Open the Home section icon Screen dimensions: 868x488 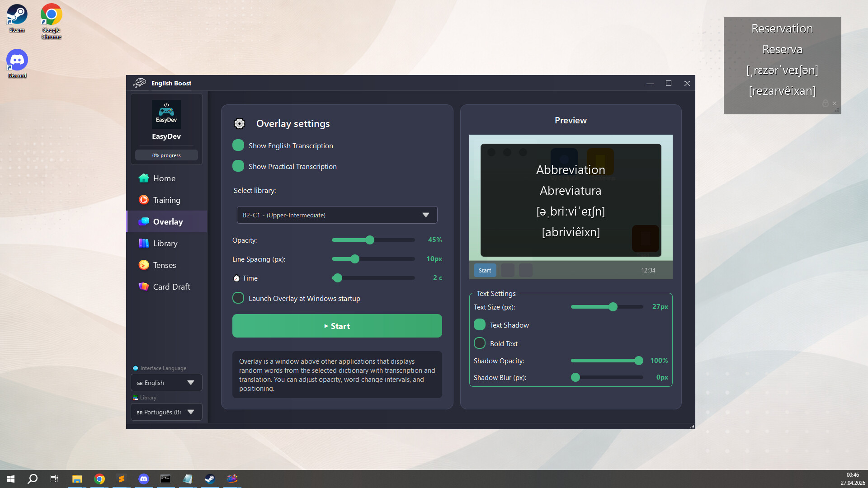[144, 178]
